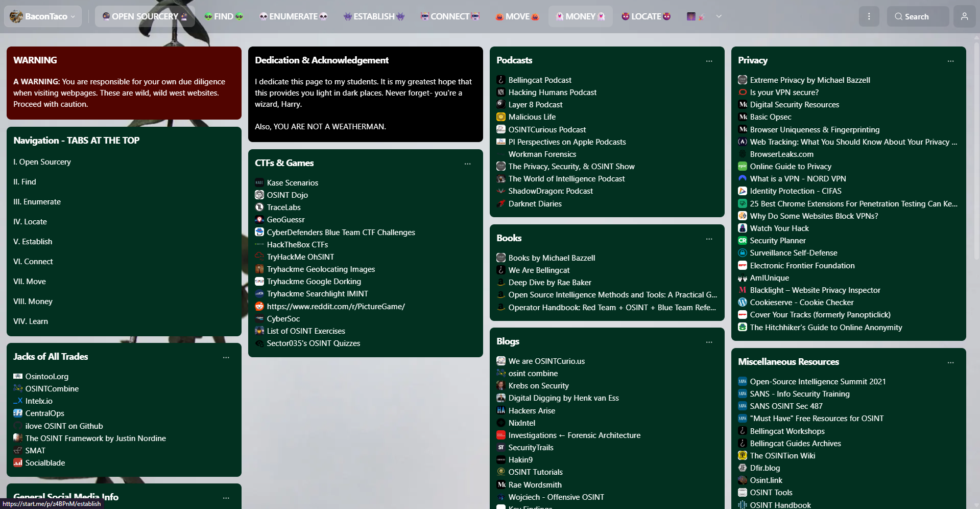
Task: Open the SANS OSINT Sec 487 link
Action: click(786, 406)
